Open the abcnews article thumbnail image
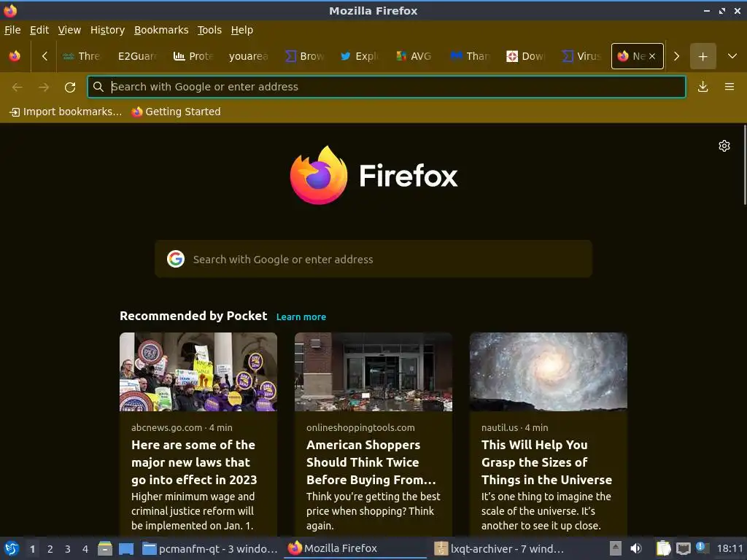This screenshot has width=747, height=560. pyautogui.click(x=198, y=371)
